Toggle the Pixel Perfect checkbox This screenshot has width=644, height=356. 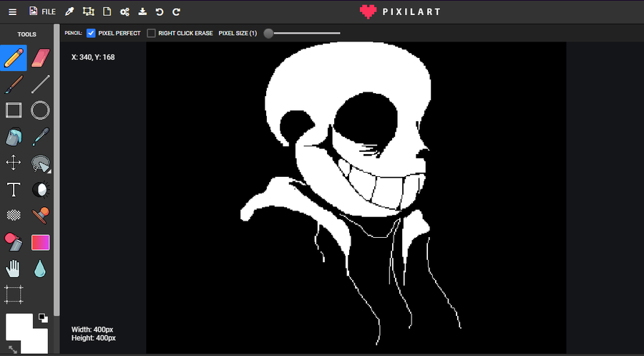point(91,33)
